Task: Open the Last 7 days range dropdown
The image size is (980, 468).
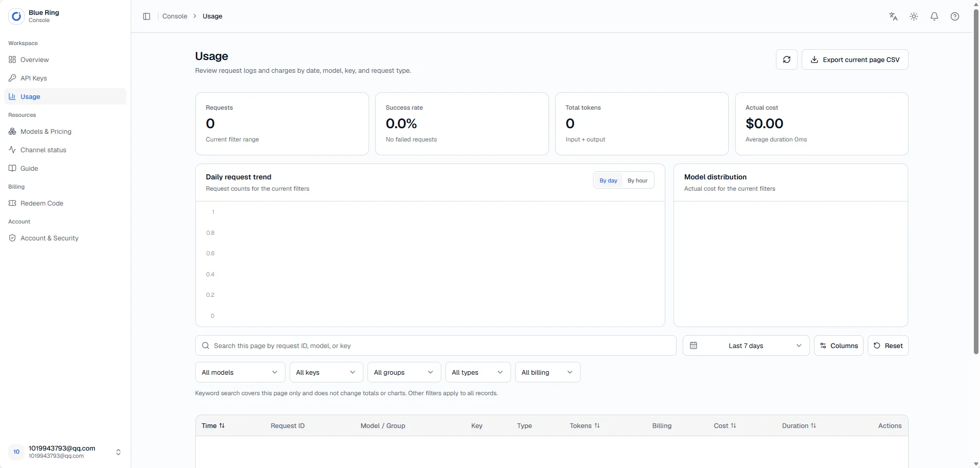Action: click(x=746, y=345)
